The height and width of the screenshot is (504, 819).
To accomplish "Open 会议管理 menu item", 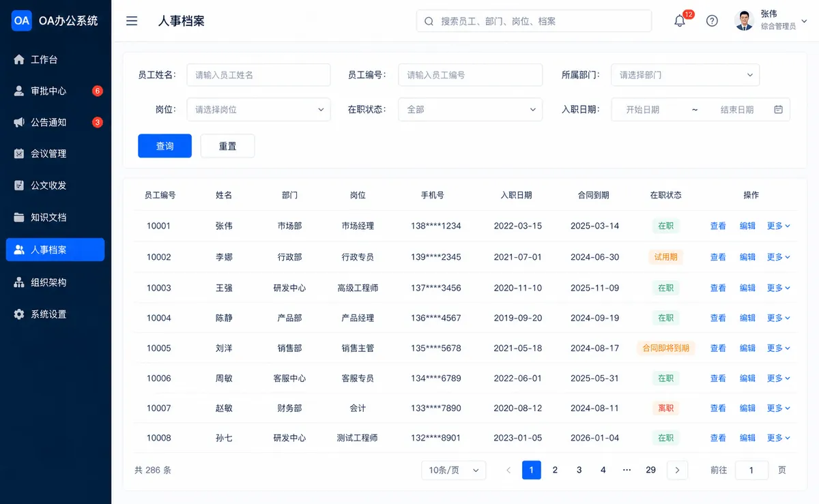I will (55, 153).
